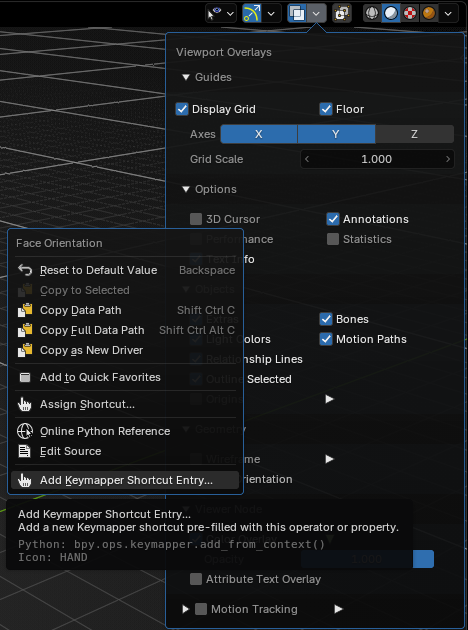The width and height of the screenshot is (468, 630).
Task: Collapse the Guides section
Action: click(186, 77)
